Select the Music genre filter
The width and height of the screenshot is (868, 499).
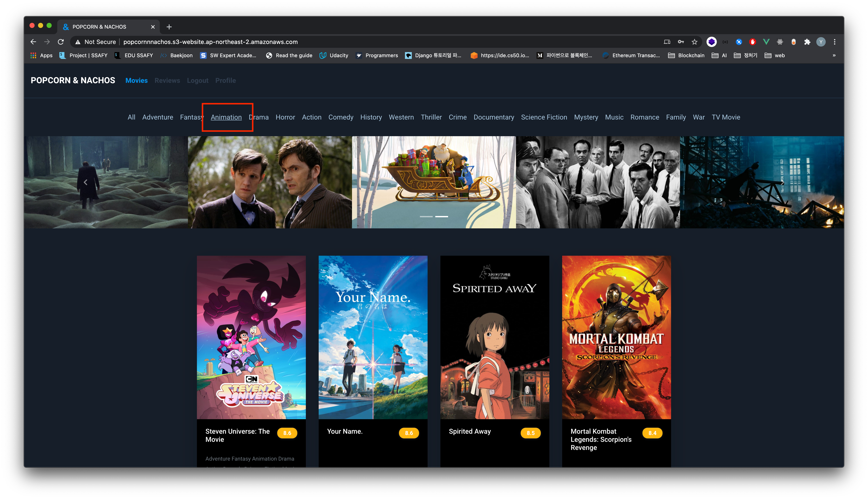[614, 117]
